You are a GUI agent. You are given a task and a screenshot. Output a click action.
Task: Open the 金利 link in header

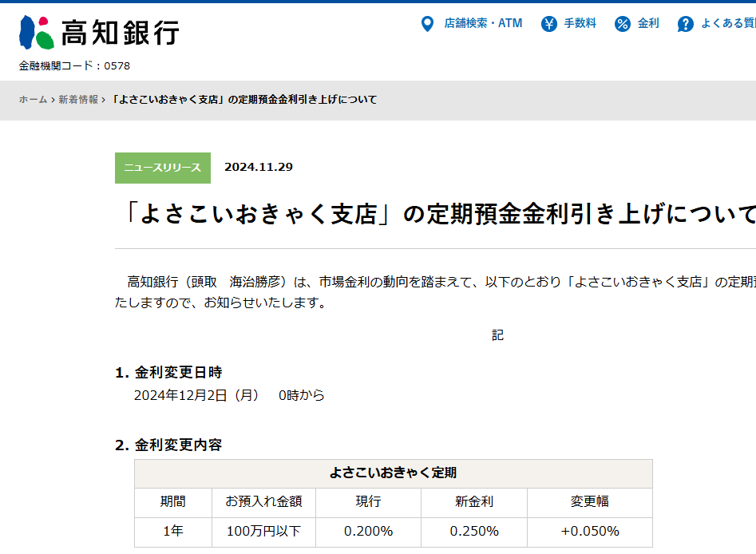(648, 23)
